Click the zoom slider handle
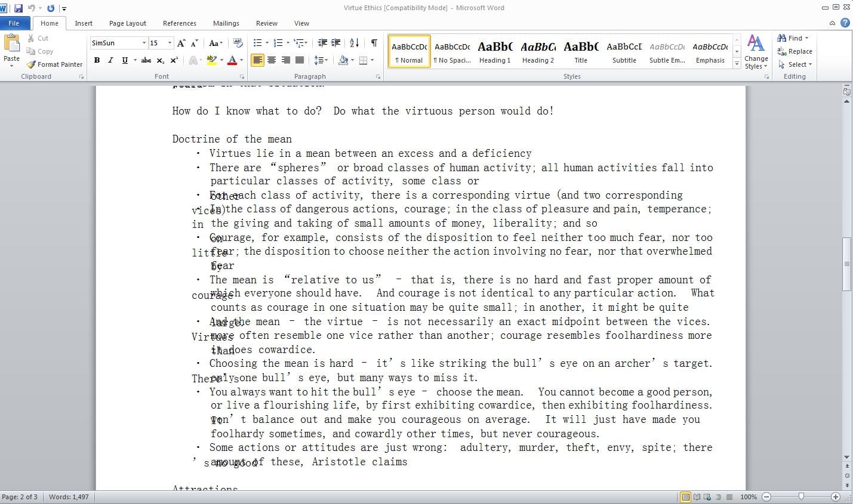Screen dimensions: 853x504 [801, 497]
